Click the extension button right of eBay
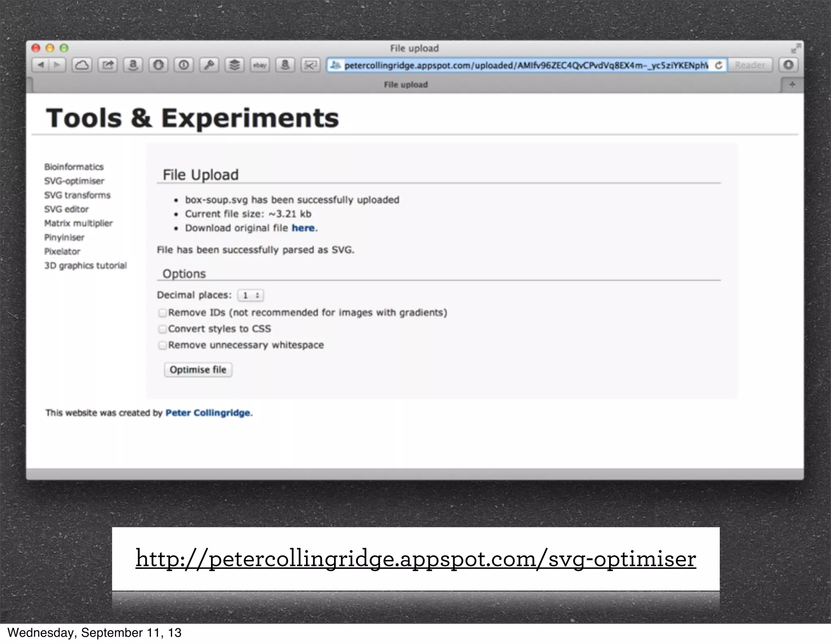Viewport: 831px width, 644px height. [x=285, y=65]
